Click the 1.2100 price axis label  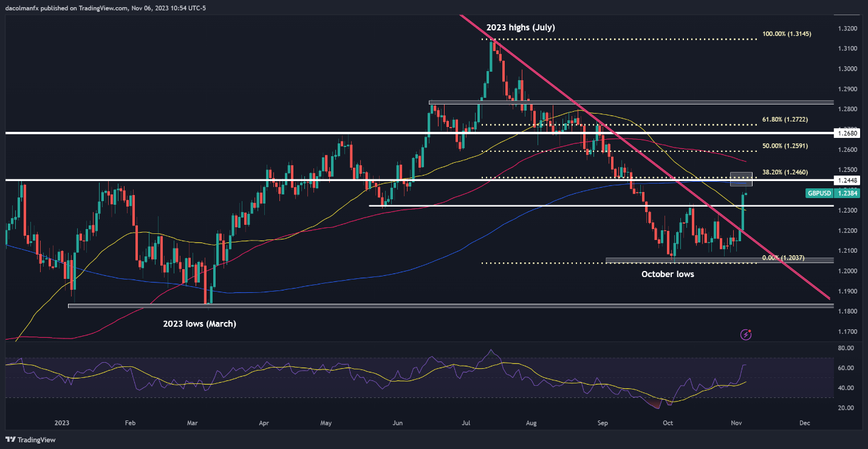pyautogui.click(x=847, y=251)
